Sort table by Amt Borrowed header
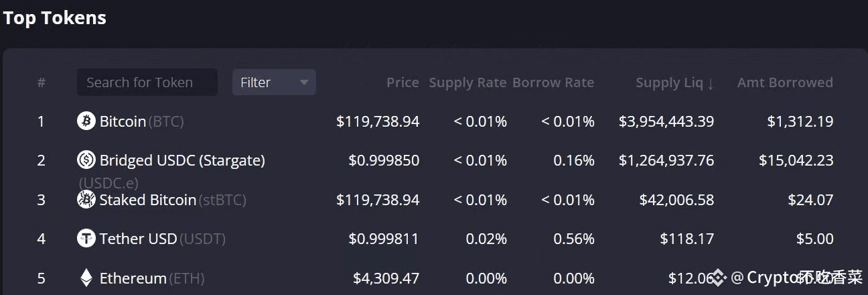This screenshot has height=295, width=868. point(785,82)
